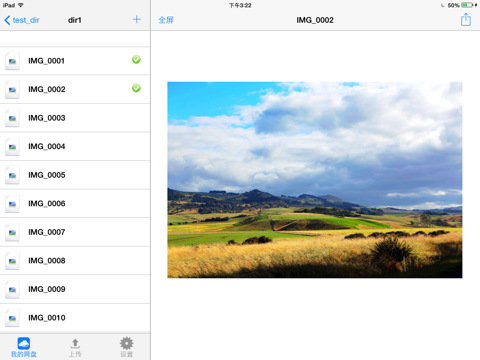Switch to the 上传 upload tab

coord(75,347)
